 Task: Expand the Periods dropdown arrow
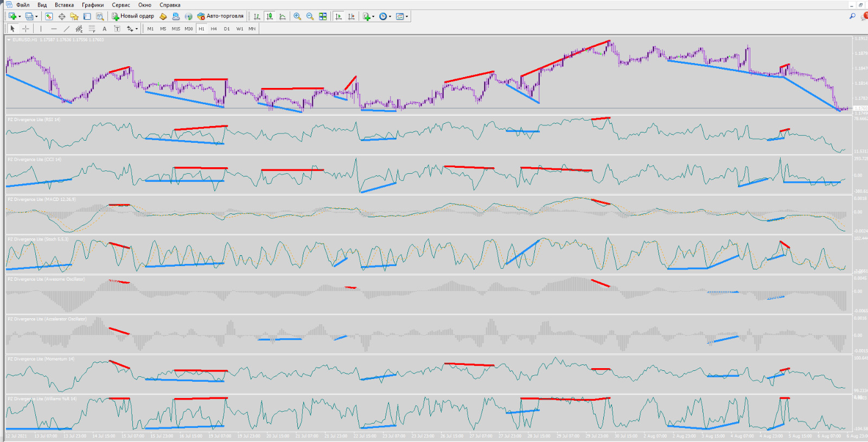coord(390,16)
